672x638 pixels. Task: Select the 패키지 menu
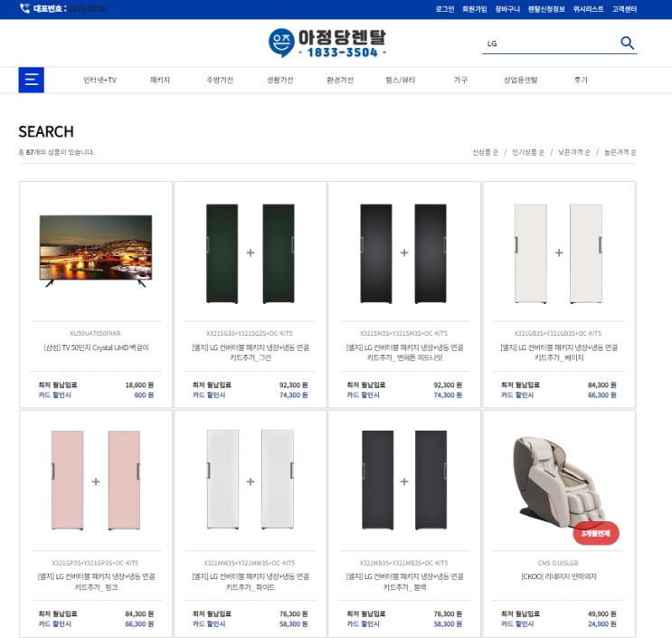[160, 81]
